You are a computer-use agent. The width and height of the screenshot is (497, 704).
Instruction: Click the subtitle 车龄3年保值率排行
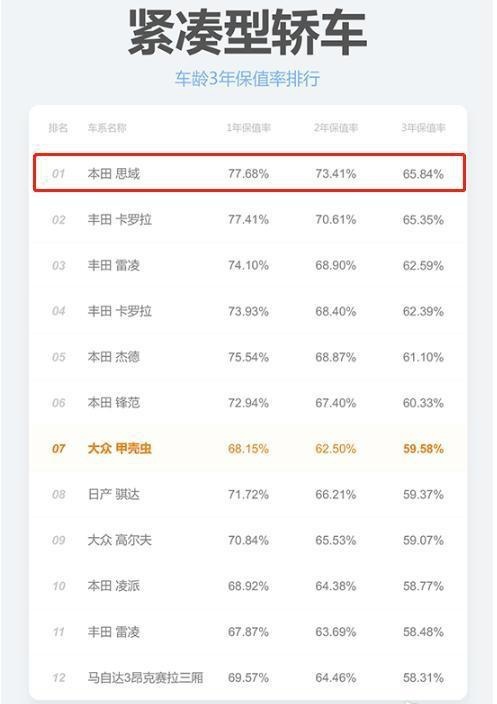pyautogui.click(x=247, y=79)
